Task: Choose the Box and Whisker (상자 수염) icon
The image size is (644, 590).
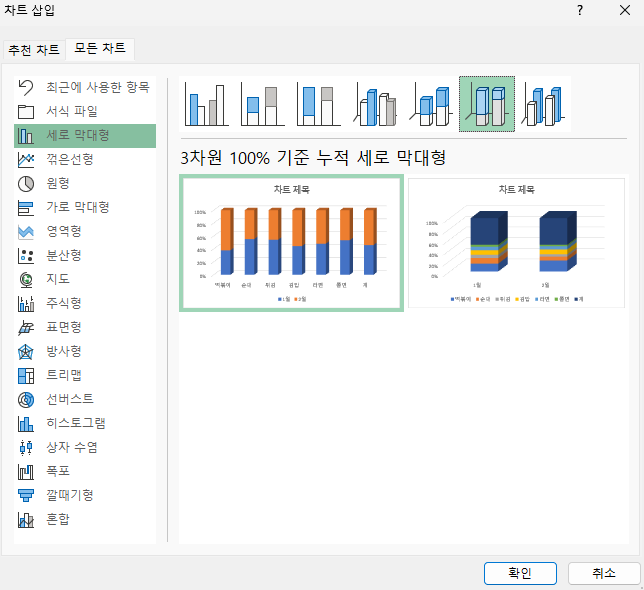Action: [x=26, y=448]
